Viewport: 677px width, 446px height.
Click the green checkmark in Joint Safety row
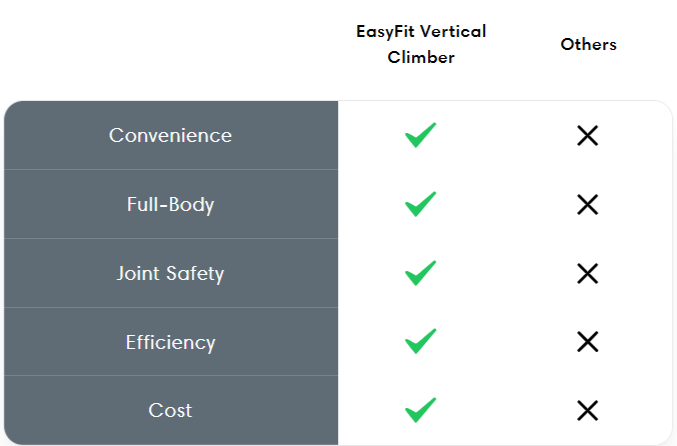pos(421,273)
